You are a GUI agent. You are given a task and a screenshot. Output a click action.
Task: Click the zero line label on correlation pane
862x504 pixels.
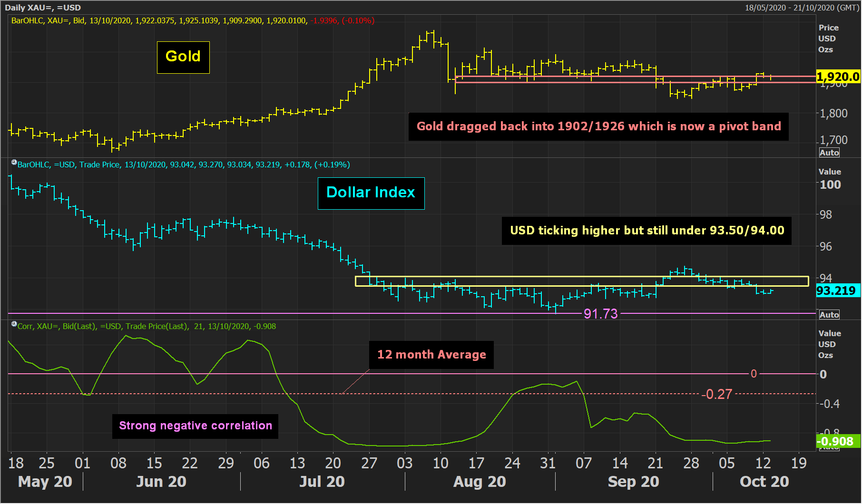click(754, 374)
